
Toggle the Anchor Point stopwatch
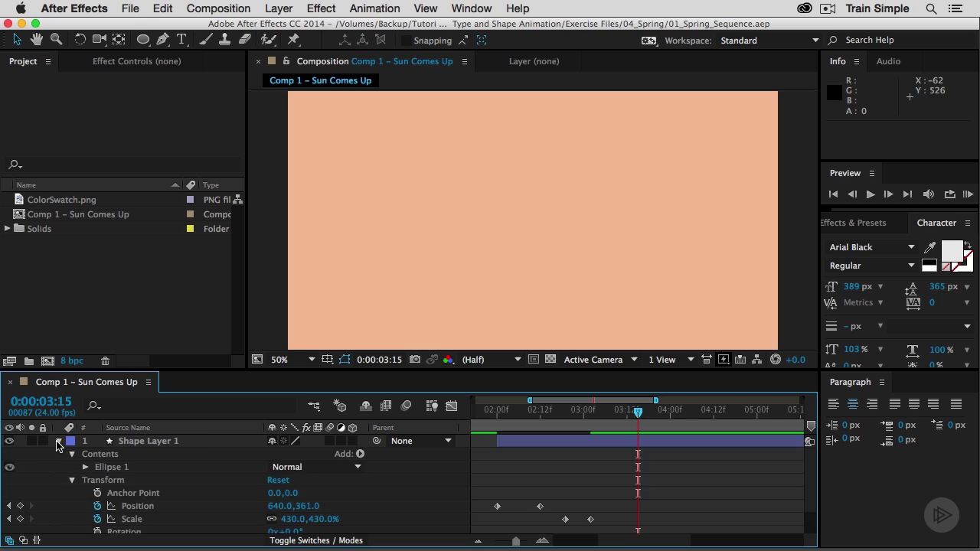pyautogui.click(x=97, y=493)
